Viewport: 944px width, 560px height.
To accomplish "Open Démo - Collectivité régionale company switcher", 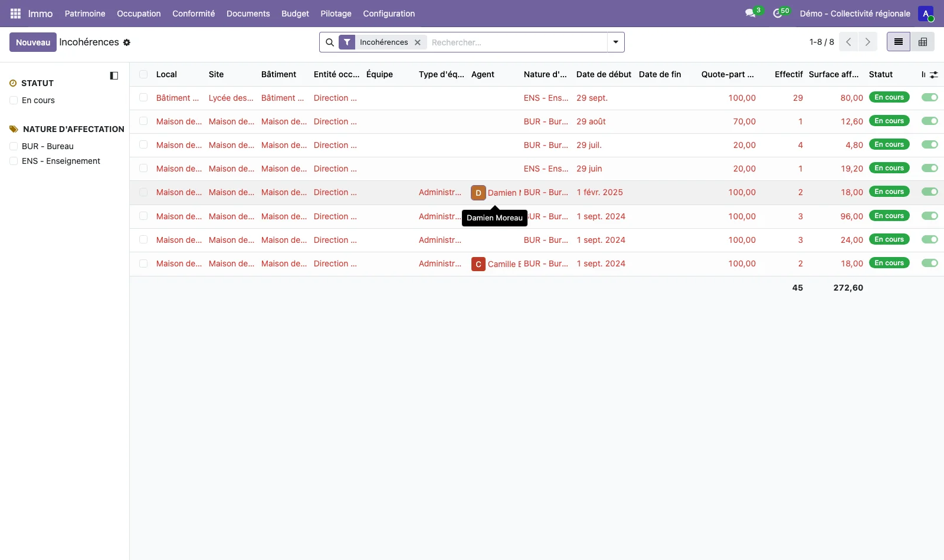I will (x=855, y=14).
